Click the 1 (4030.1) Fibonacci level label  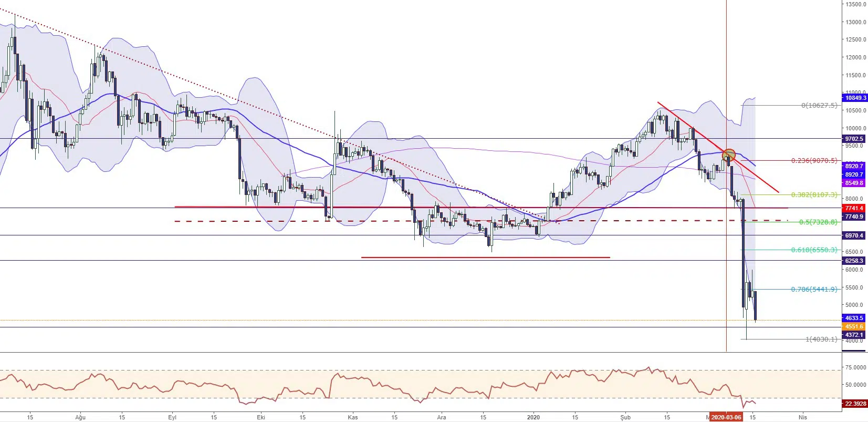tap(821, 339)
